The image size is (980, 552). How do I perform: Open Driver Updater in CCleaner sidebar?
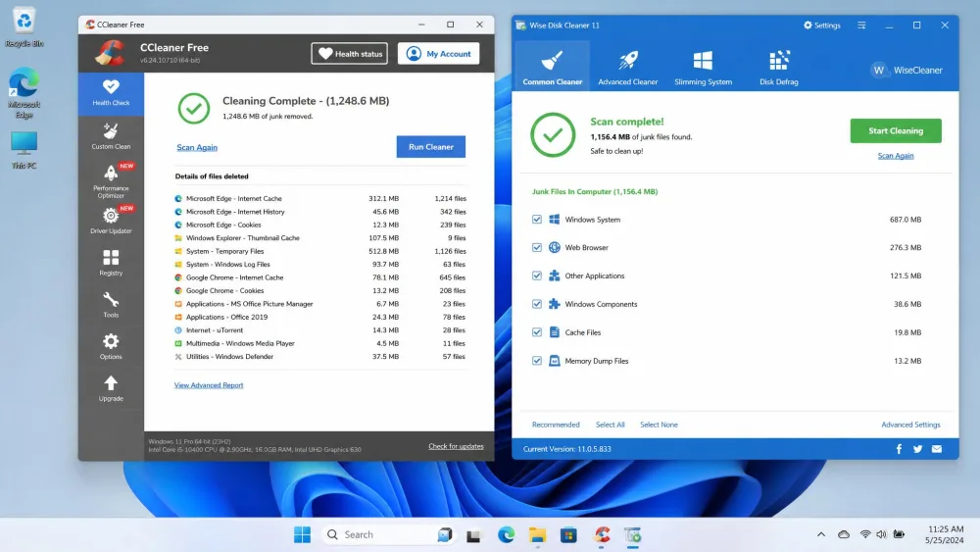pos(111,220)
